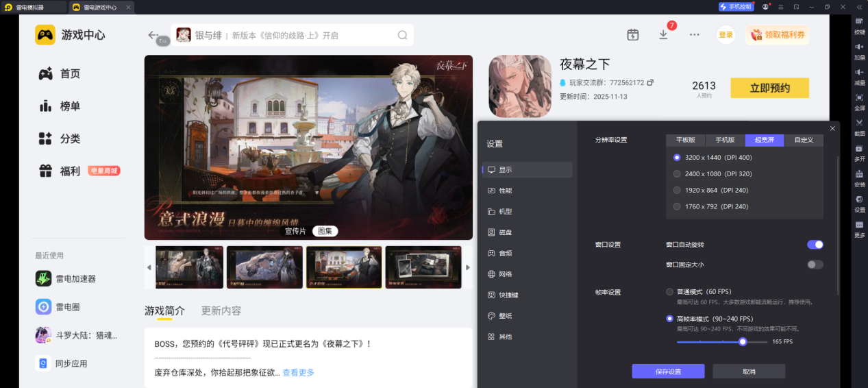Copy the player group number 772562172

[650, 82]
